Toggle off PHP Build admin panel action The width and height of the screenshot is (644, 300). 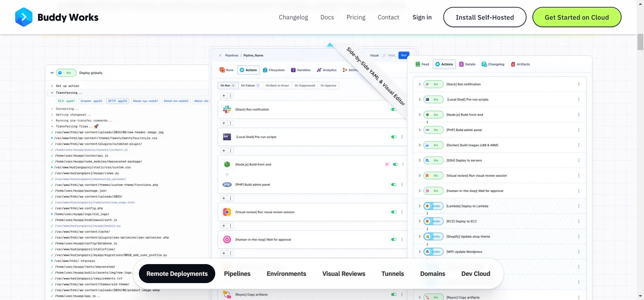coord(394,185)
